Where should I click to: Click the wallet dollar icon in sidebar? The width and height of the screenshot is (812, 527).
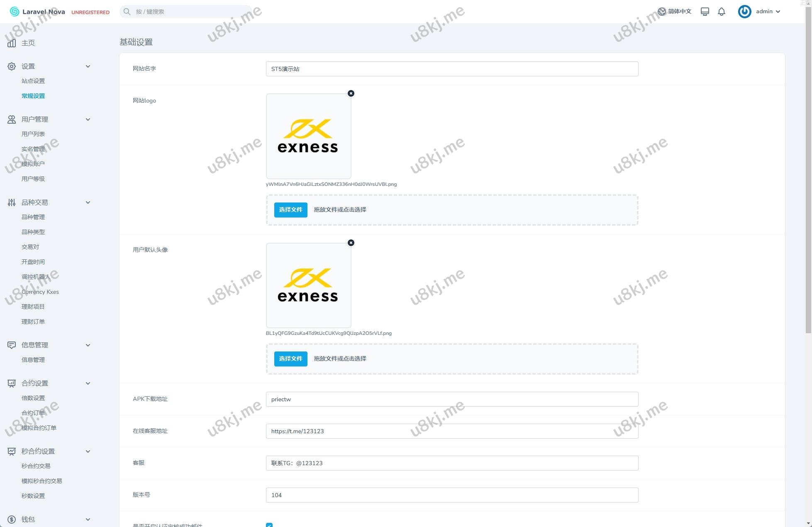(x=12, y=519)
